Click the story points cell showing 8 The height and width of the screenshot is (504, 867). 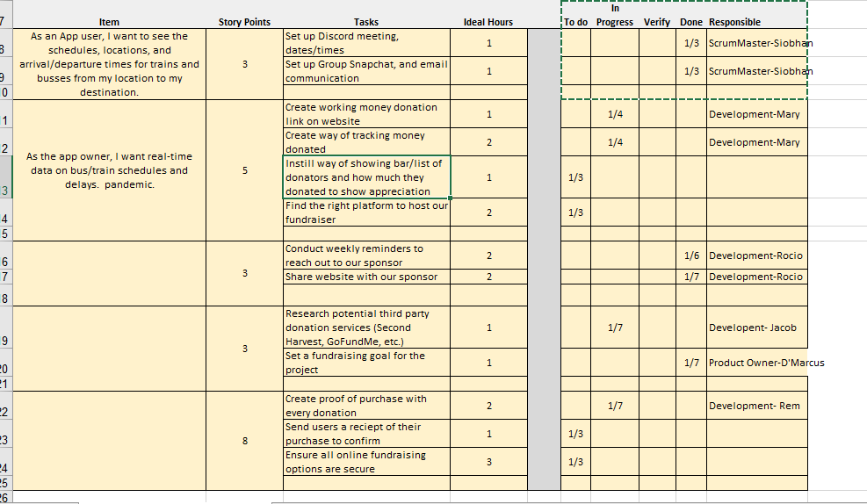tap(244, 441)
